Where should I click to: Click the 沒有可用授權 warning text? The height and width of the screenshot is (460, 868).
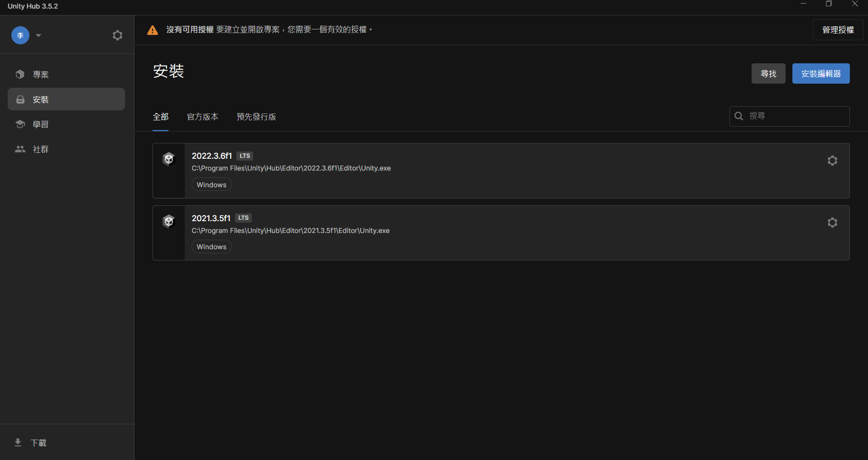[190, 29]
